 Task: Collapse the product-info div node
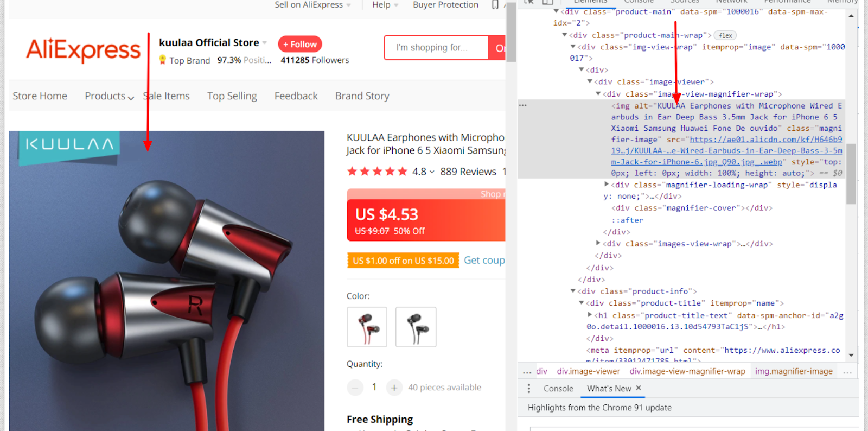coord(573,291)
